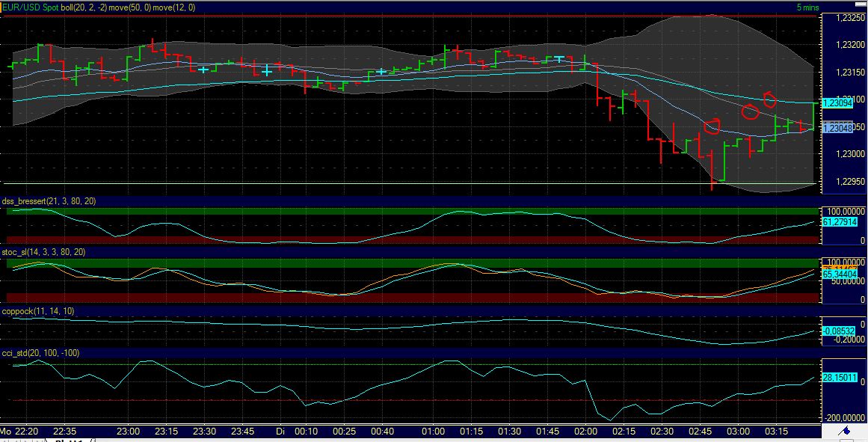This screenshot has width=868, height=442.
Task: Click the boll(20, 2, -2) Bollinger Bands label
Action: (x=84, y=7)
